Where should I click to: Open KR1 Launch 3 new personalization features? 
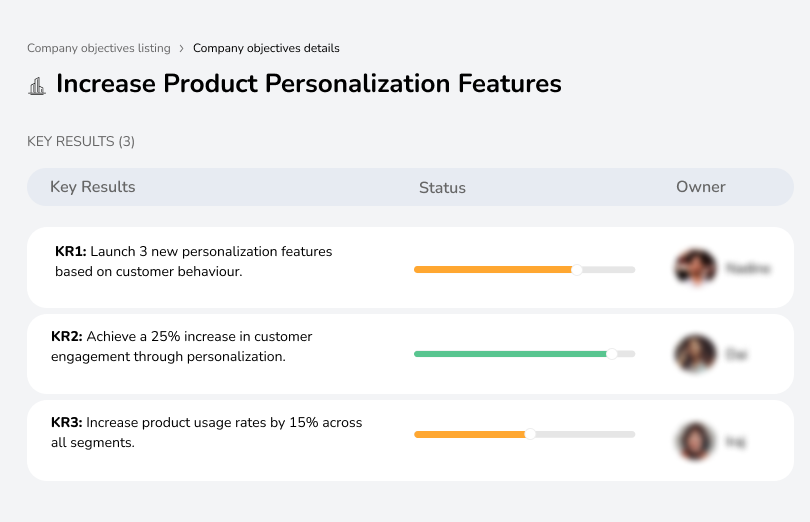tap(410, 268)
